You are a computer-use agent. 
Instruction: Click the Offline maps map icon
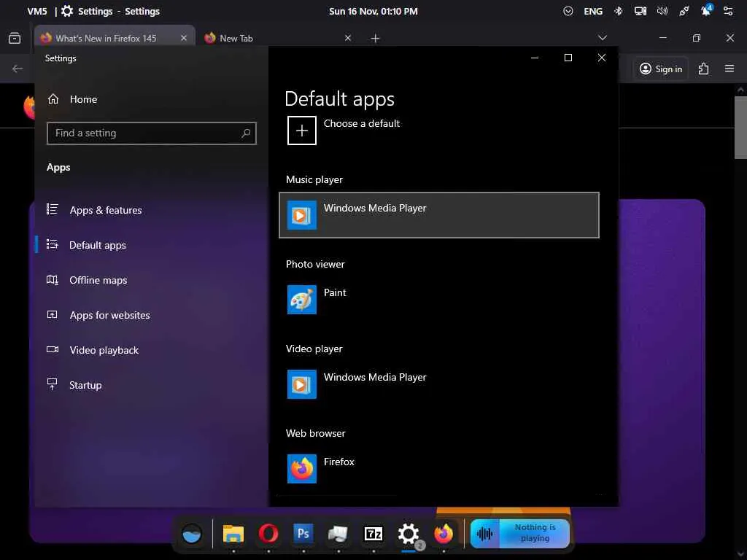pyautogui.click(x=53, y=279)
